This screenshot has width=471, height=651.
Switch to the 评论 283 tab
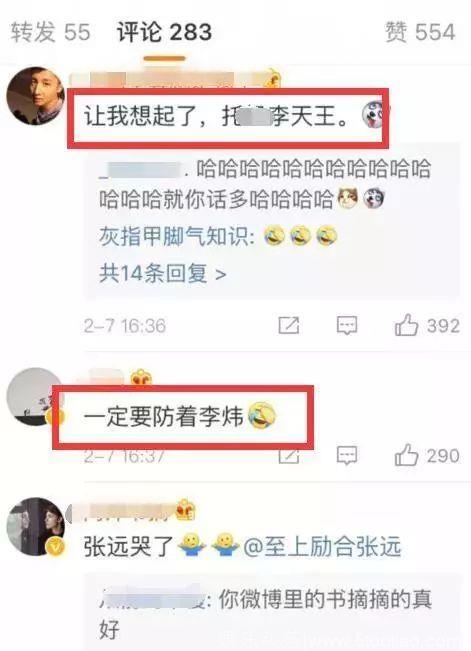(164, 32)
